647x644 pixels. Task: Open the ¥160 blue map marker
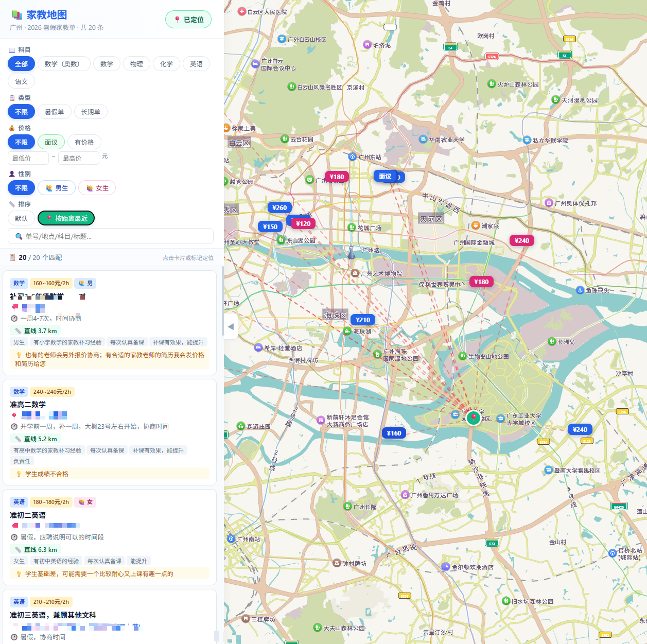point(394,433)
